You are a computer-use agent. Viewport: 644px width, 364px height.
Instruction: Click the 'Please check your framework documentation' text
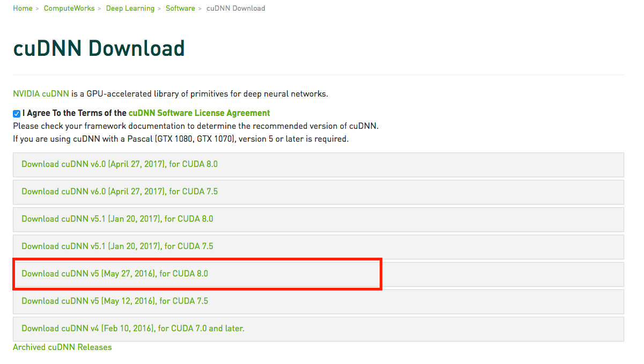click(196, 126)
